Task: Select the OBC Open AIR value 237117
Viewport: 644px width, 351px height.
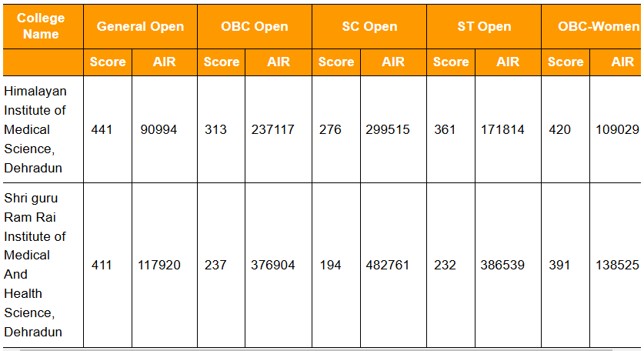Action: (273, 129)
